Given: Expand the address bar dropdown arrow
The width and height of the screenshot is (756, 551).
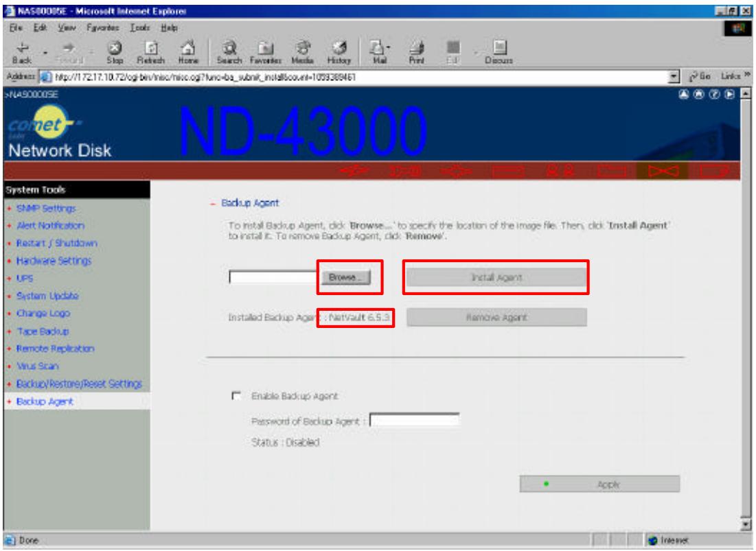Looking at the screenshot, I should [x=674, y=77].
